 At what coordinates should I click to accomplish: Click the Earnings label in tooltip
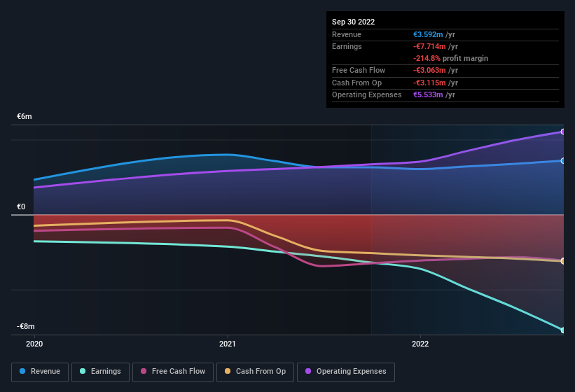[347, 46]
